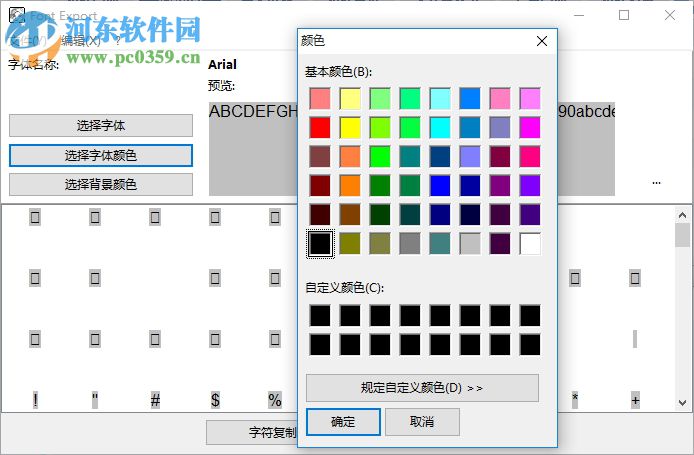Pick the pale cyan basic color swatch

tap(440, 98)
